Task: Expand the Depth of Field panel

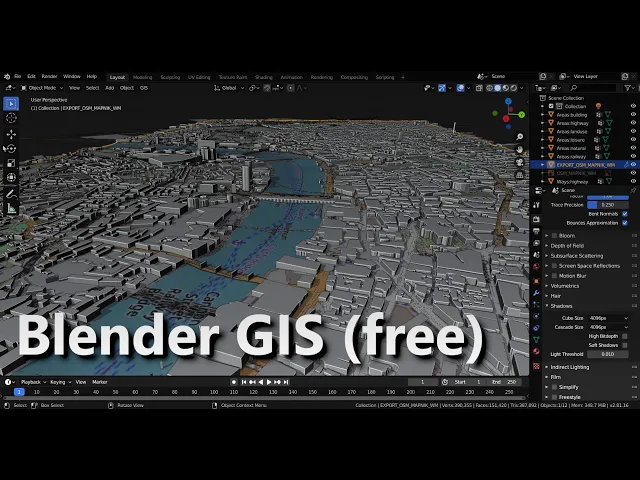Action: click(567, 246)
